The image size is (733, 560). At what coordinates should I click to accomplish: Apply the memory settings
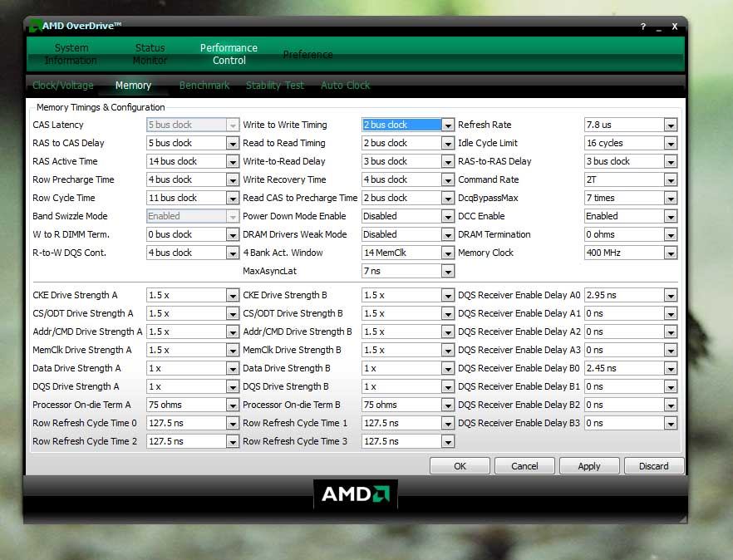(589, 466)
